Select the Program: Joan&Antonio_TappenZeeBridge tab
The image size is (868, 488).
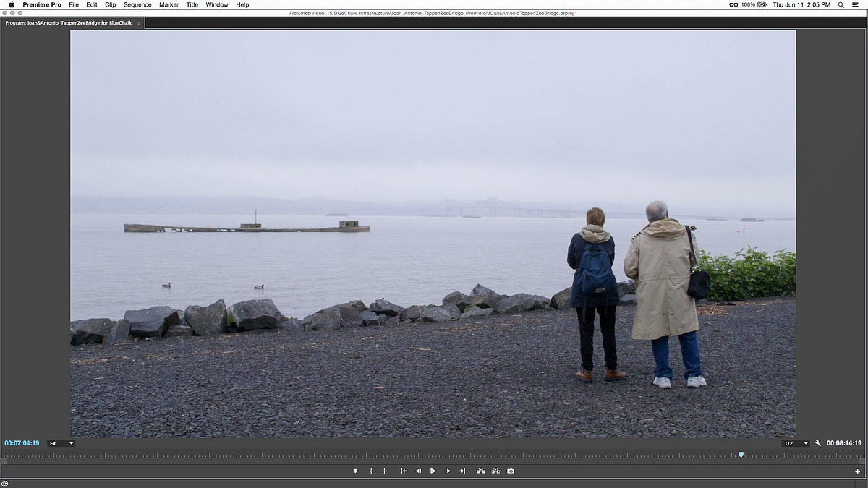pyautogui.click(x=69, y=23)
